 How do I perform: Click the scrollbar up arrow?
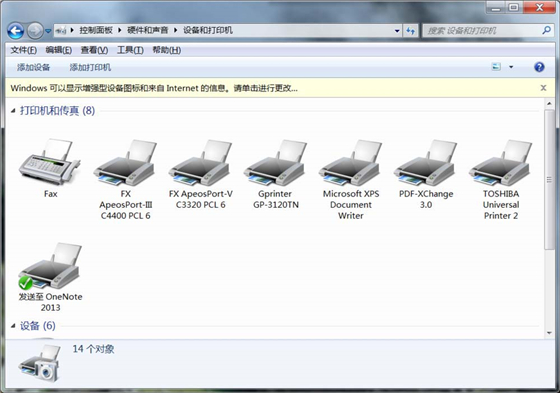(x=549, y=103)
